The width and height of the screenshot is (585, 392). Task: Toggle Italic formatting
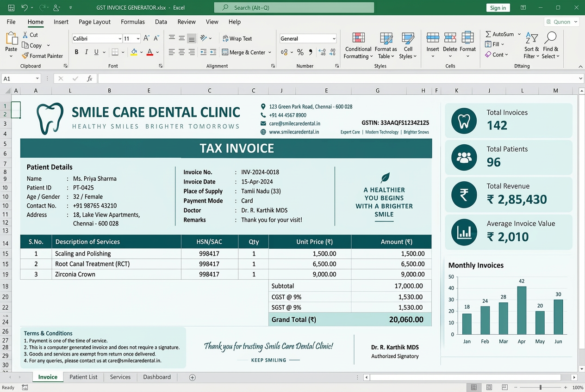(87, 52)
